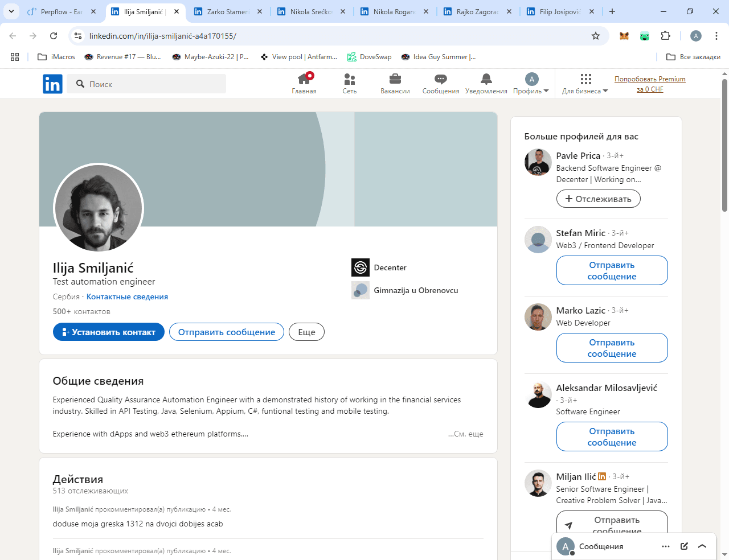Expand the Сообщения chat panel chevron
Viewport: 729px width, 560px height.
pos(702,546)
